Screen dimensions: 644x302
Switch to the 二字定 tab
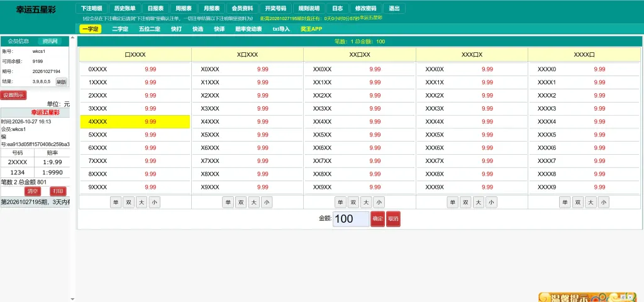click(120, 29)
